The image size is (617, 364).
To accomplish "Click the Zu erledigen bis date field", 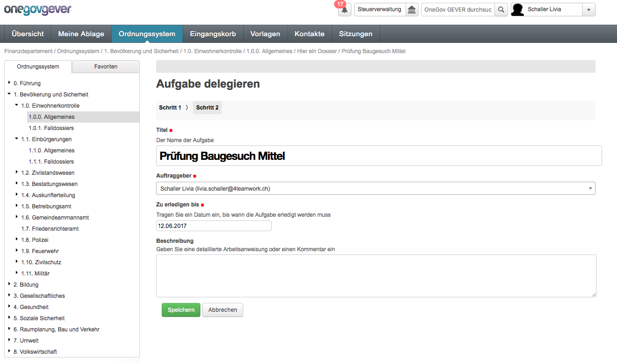I will coord(214,226).
